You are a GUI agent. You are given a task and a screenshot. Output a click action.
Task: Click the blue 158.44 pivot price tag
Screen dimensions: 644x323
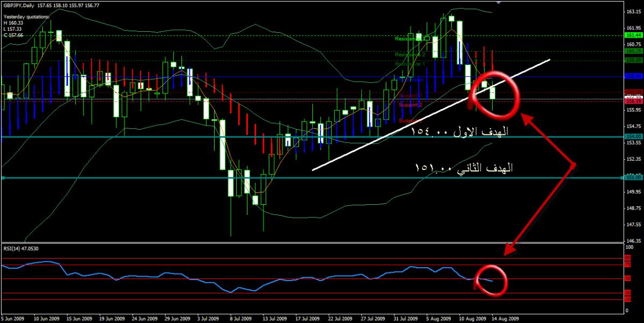point(634,76)
